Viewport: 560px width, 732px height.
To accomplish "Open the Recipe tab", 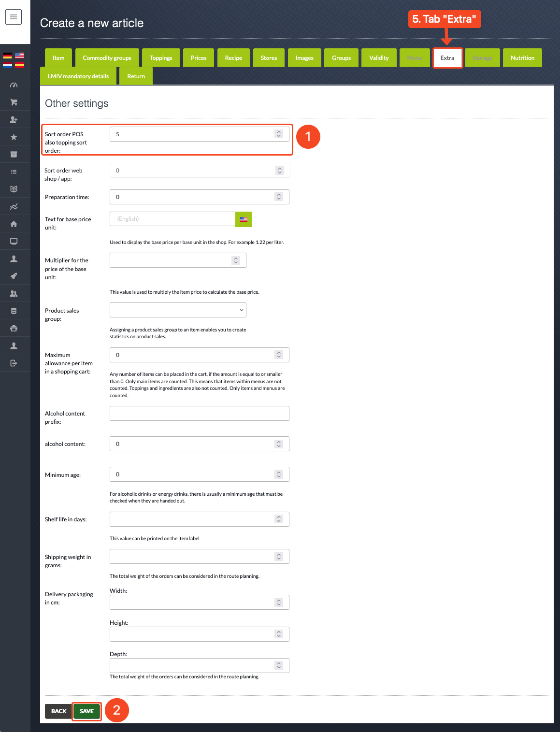I will tap(233, 58).
